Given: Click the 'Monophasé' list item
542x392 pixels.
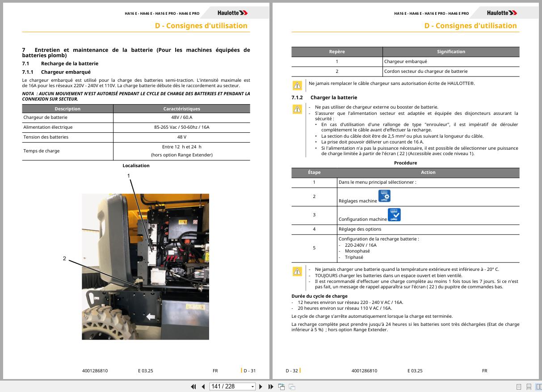Looking at the screenshot, I should click(x=357, y=251).
